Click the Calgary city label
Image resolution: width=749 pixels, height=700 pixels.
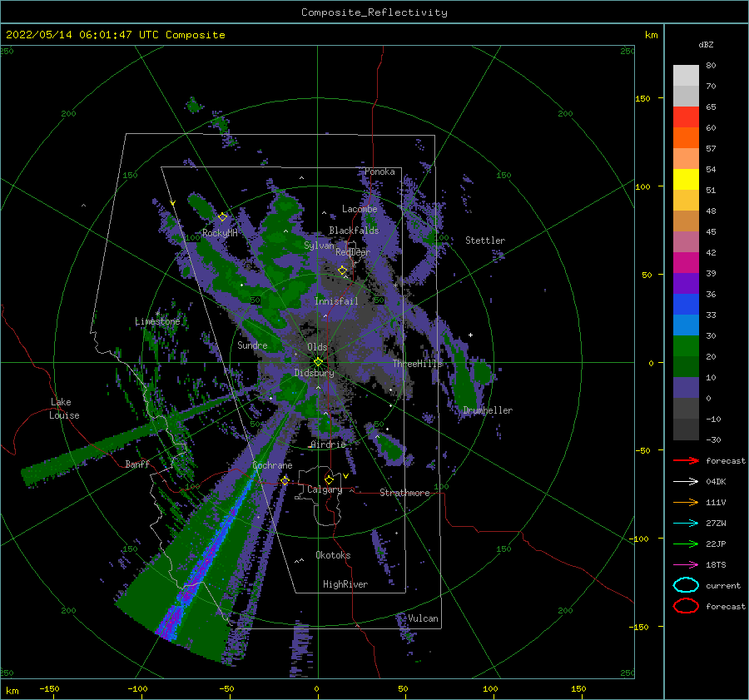point(325,489)
